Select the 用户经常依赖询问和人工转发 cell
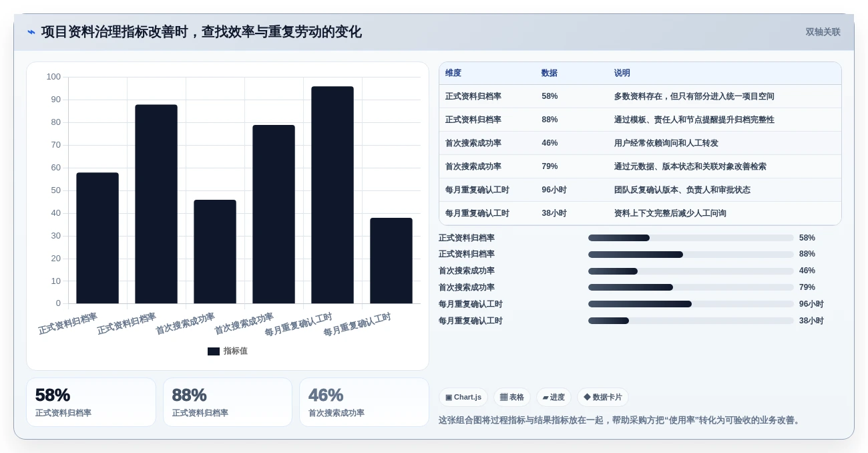The height and width of the screenshot is (453, 868). [666, 143]
